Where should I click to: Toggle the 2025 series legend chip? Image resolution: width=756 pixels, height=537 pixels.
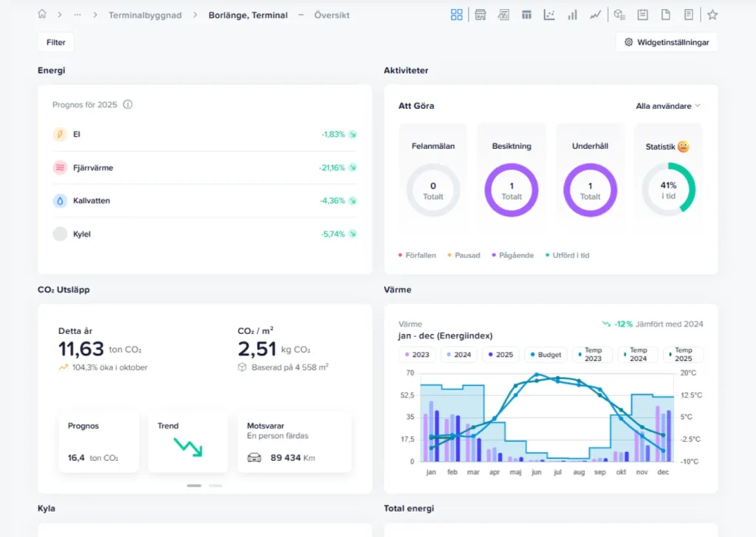coord(500,355)
